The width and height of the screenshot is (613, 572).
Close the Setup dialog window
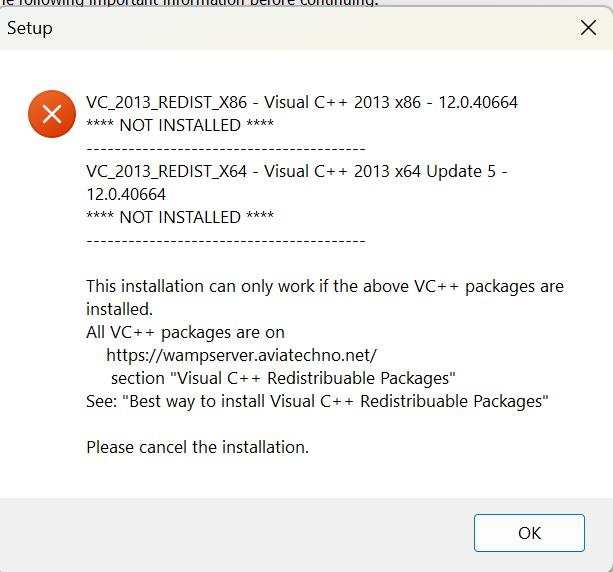pos(588,28)
